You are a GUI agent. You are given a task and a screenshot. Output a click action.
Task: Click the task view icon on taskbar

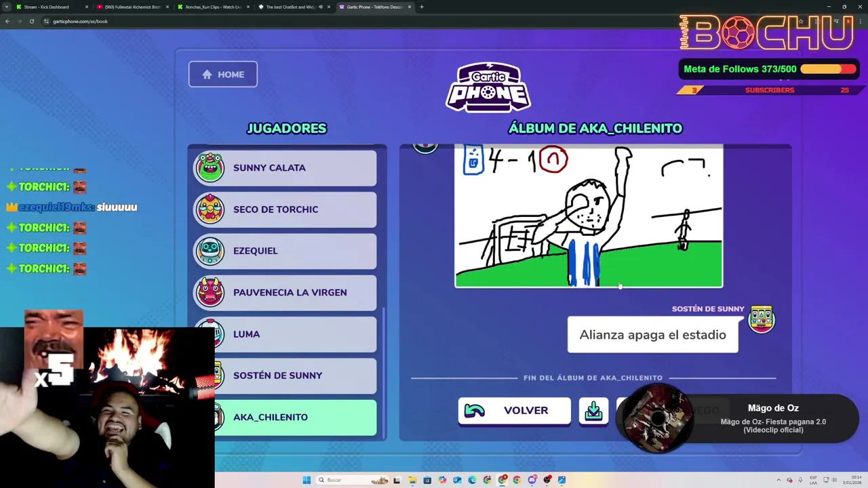click(x=397, y=480)
